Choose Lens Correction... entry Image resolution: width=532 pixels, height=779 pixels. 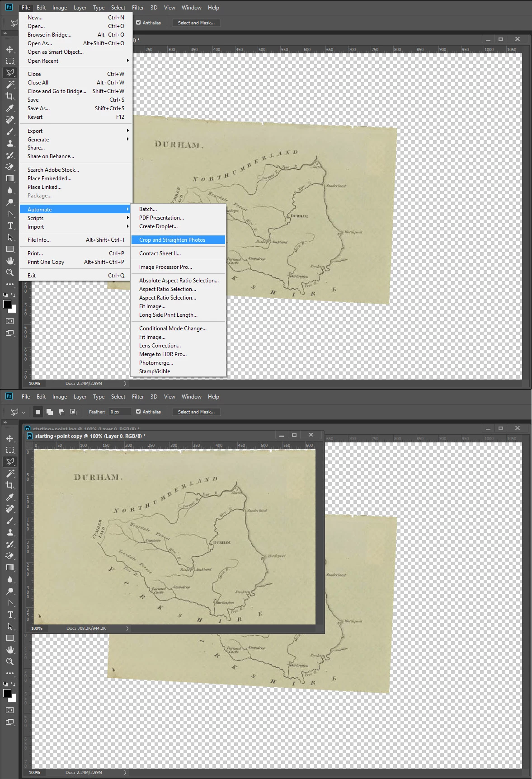click(x=178, y=346)
